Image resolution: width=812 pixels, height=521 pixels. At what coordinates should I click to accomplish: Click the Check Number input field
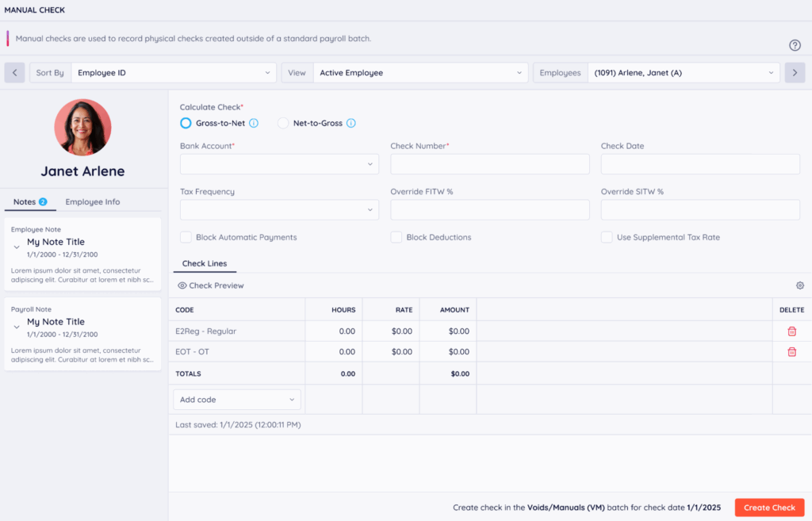coord(490,164)
